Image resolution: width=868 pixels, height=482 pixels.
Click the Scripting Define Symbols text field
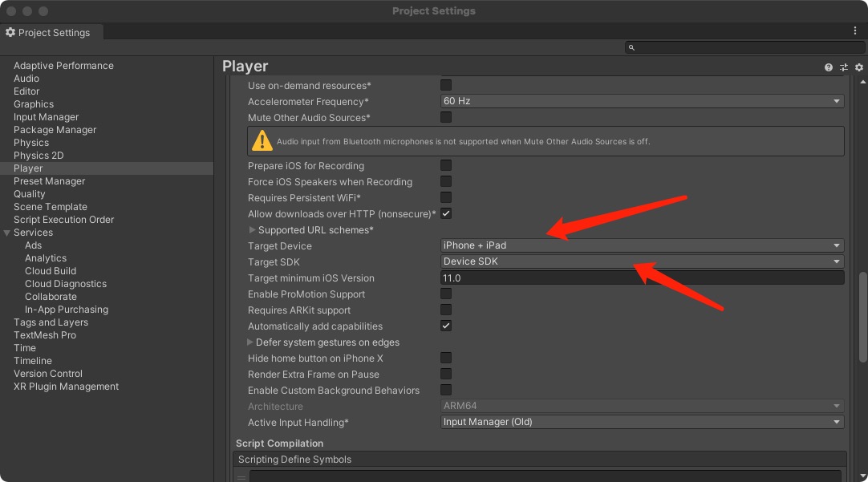coord(546,476)
